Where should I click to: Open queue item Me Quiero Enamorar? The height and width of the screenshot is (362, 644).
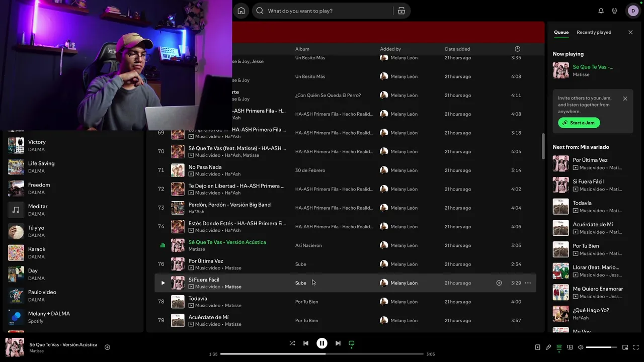[592, 292]
